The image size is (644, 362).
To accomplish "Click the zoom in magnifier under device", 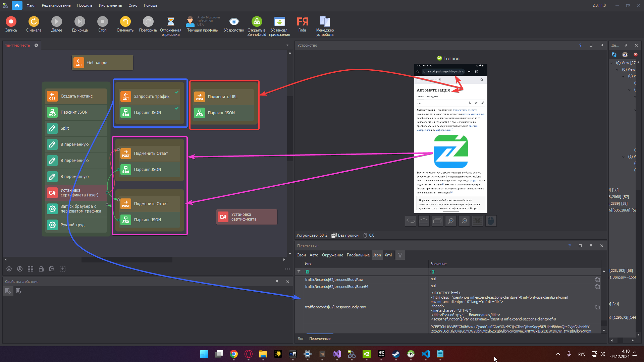I will [450, 221].
